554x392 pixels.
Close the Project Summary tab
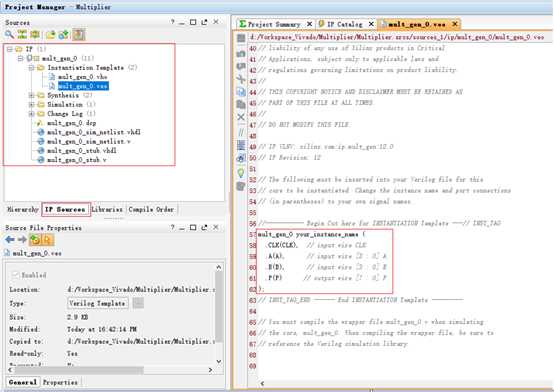pos(310,24)
